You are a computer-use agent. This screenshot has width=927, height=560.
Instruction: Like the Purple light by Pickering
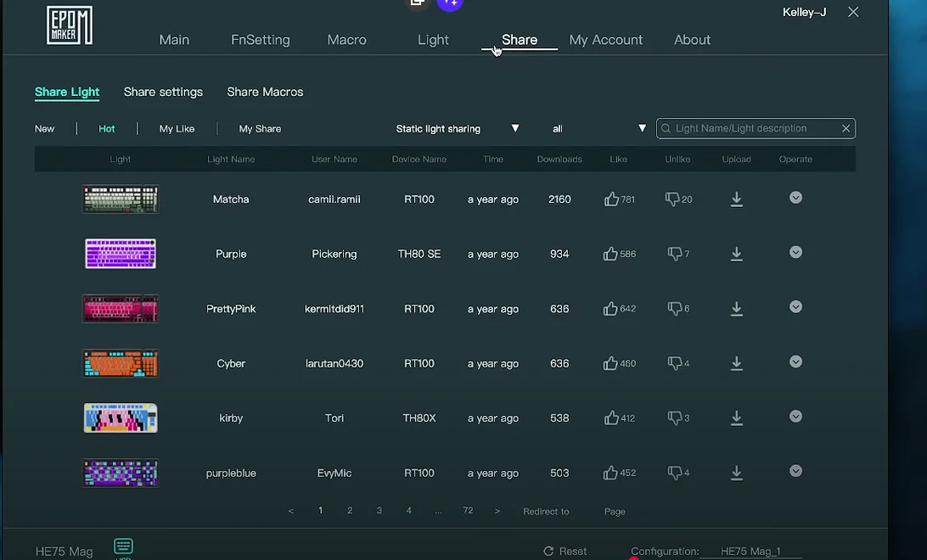(610, 254)
